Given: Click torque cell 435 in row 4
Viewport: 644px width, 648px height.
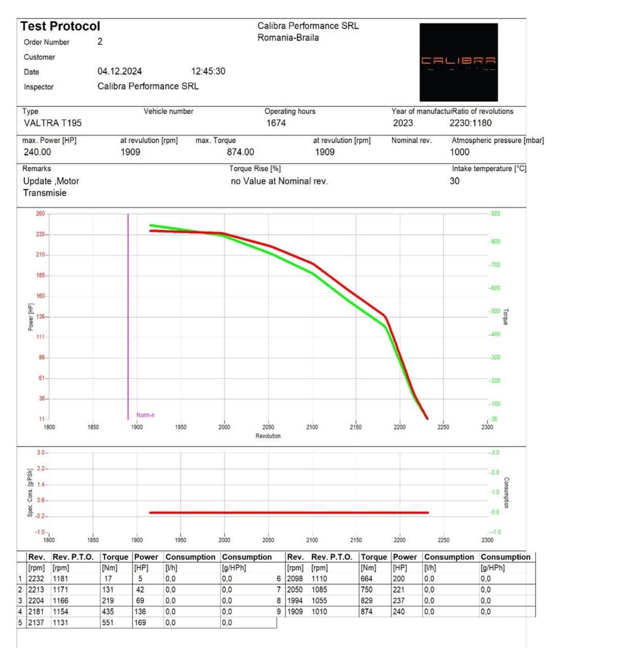Looking at the screenshot, I should coord(108,612).
